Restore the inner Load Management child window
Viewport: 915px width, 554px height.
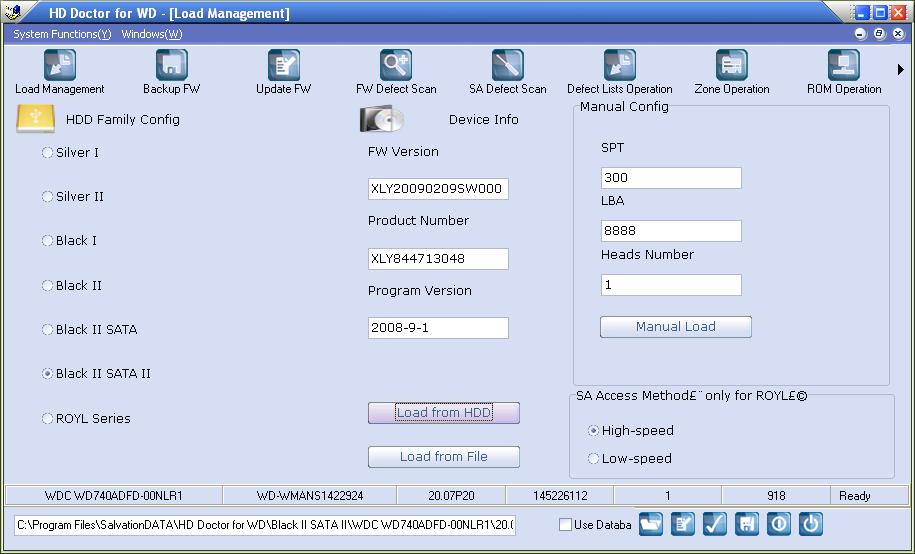[879, 34]
